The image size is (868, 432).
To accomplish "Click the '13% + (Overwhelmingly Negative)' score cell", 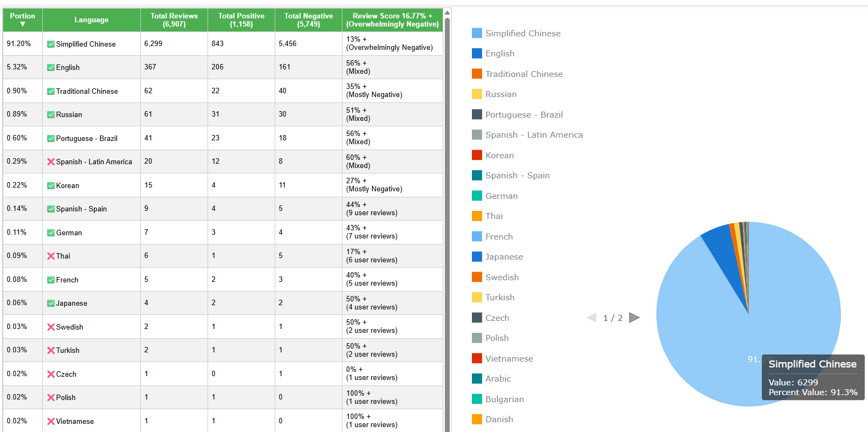I will click(392, 43).
